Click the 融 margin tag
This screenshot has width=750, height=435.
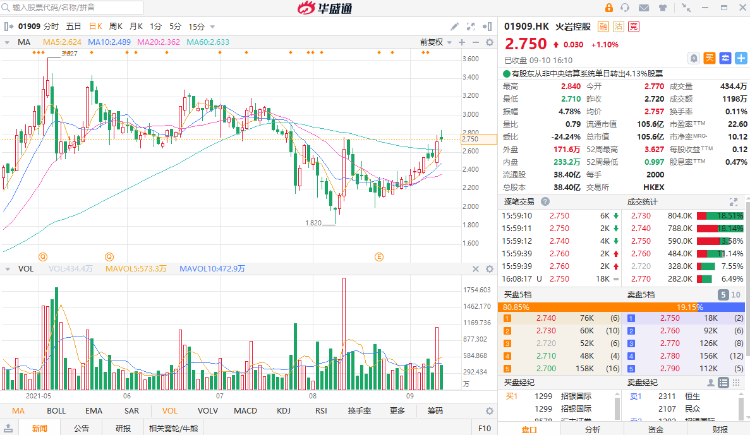pos(604,27)
